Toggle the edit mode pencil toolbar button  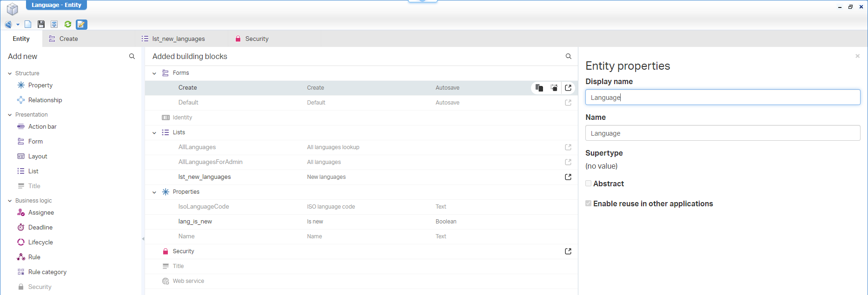tap(81, 24)
